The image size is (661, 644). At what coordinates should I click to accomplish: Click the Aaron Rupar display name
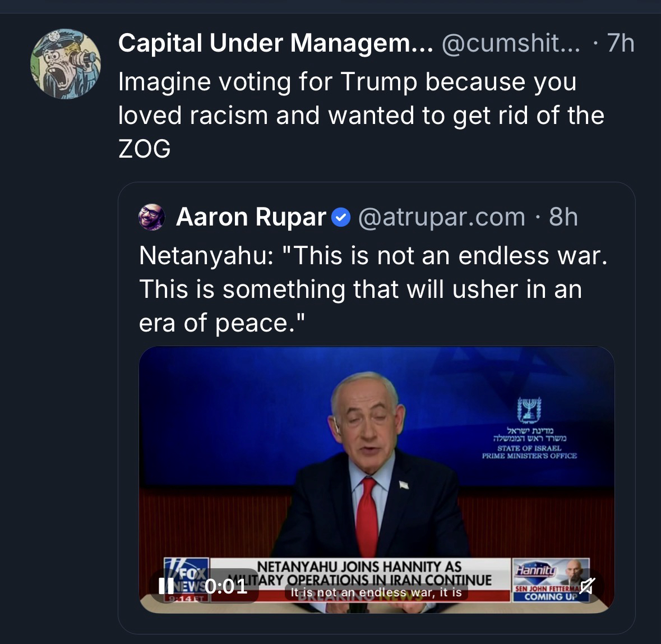click(x=251, y=217)
